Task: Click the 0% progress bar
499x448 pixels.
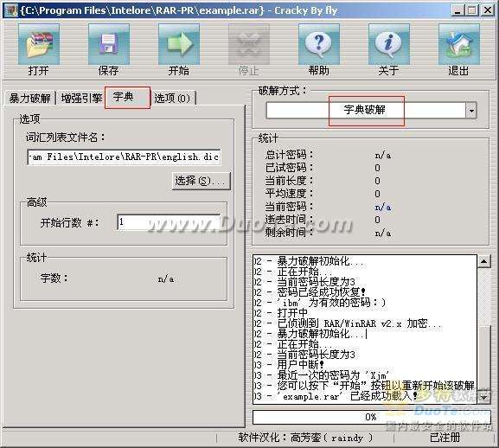Action: point(371,417)
